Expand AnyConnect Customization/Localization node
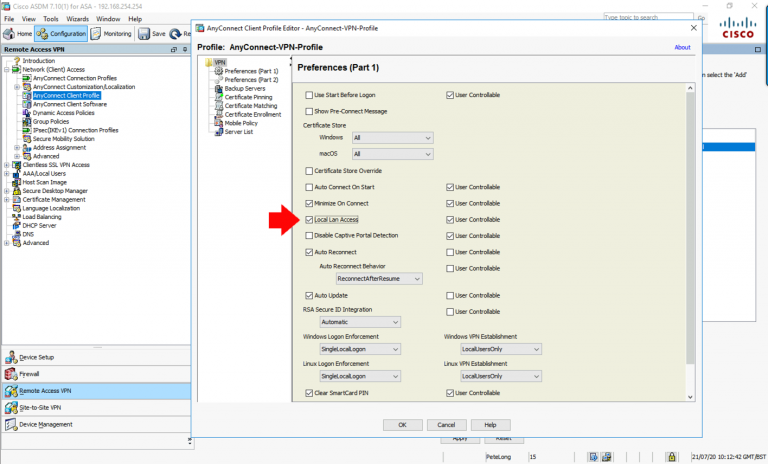768x464 pixels. (x=17, y=87)
